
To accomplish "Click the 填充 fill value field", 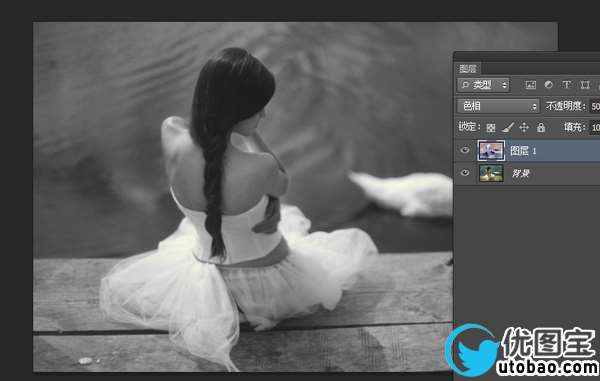I will click(595, 127).
